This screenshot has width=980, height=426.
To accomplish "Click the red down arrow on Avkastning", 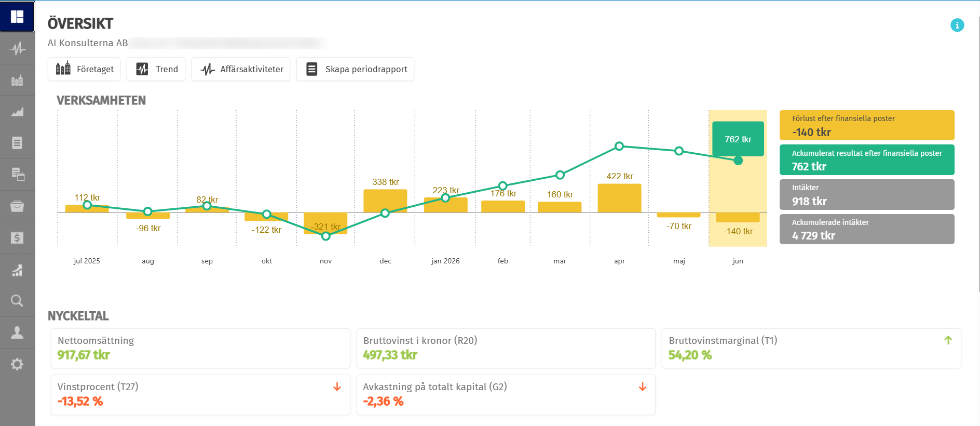I will 643,387.
